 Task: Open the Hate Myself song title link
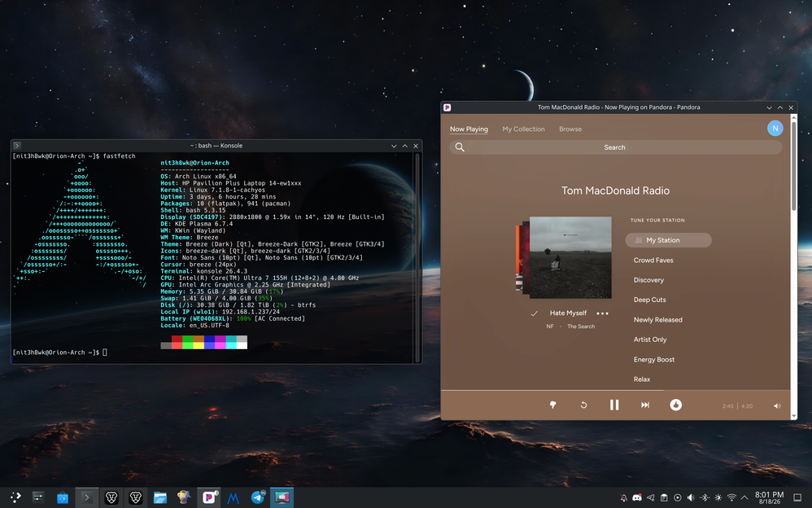pos(568,313)
